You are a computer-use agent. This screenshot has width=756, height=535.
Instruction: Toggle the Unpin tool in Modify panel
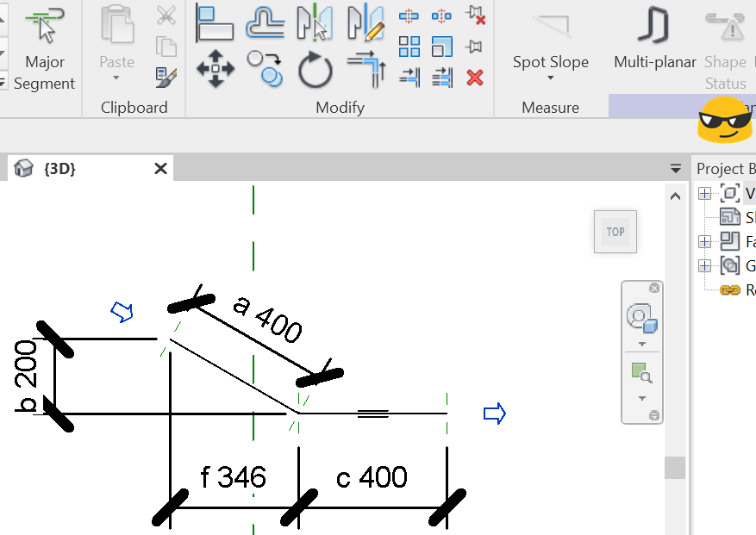[x=473, y=15]
